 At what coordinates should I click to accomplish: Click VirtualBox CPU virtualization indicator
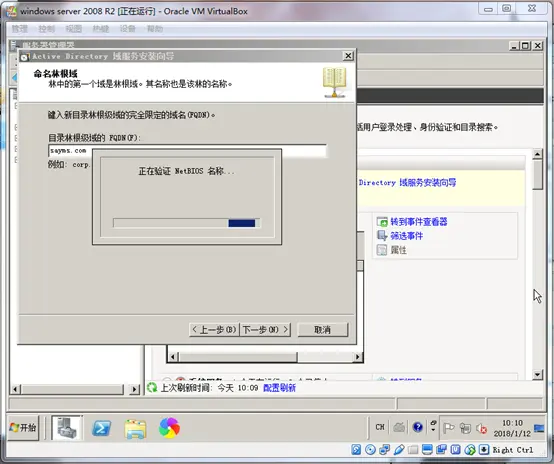[455, 450]
